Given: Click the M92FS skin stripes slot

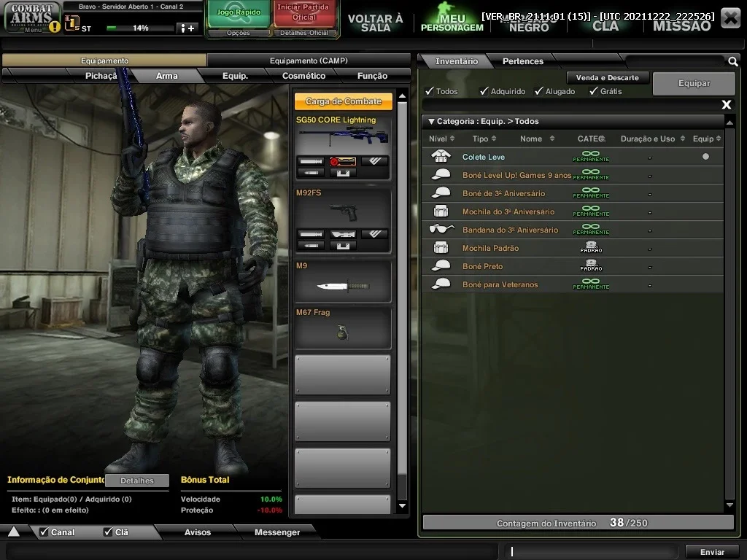Looking at the screenshot, I should 374,234.
